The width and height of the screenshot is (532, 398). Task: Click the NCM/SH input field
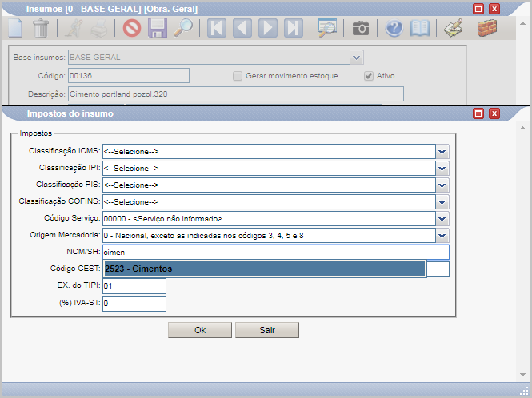[276, 253]
